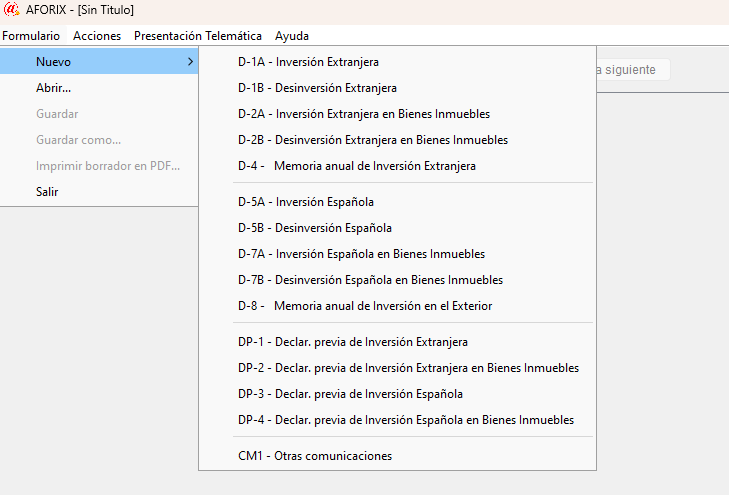Viewport: 729px width, 495px height.
Task: Select DP-3 Declar. previa de Inversión Española
Action: (x=350, y=394)
